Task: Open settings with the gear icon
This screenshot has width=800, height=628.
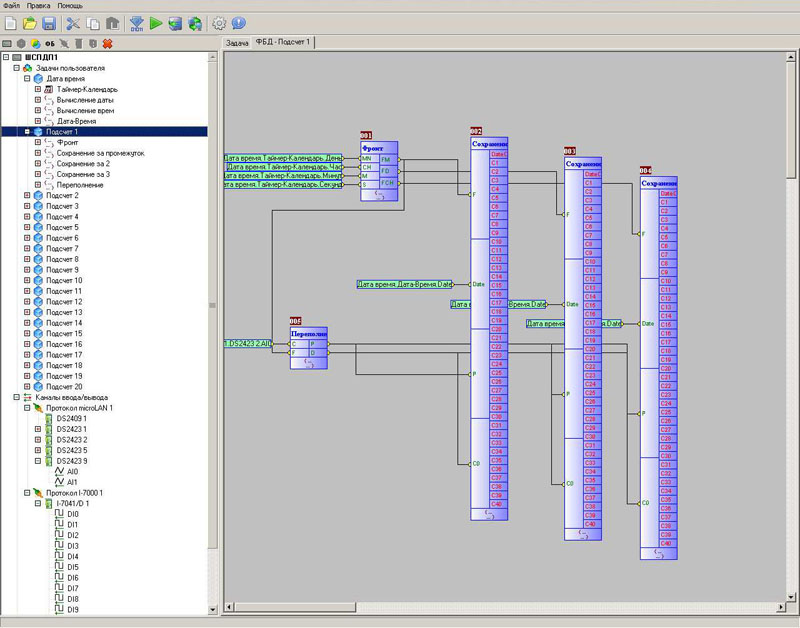Action: [220, 23]
